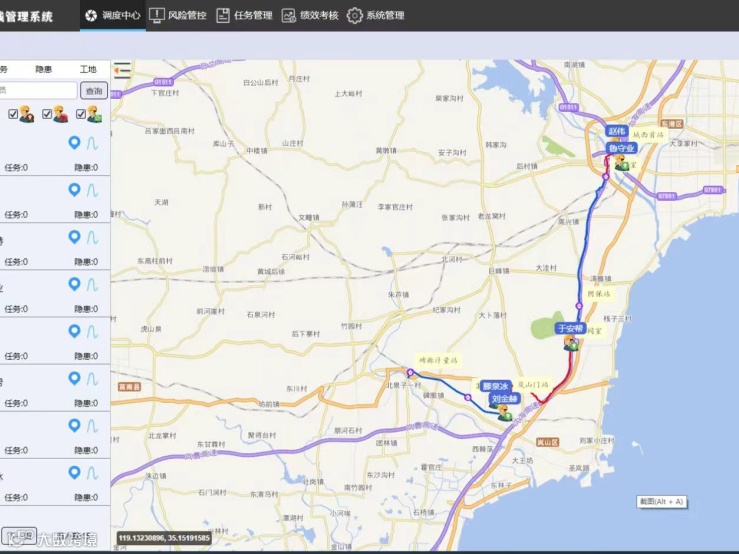This screenshot has height=554, width=739.
Task: Click the coordinates readout 119.13230896, 35.15191585
Action: pos(164,538)
